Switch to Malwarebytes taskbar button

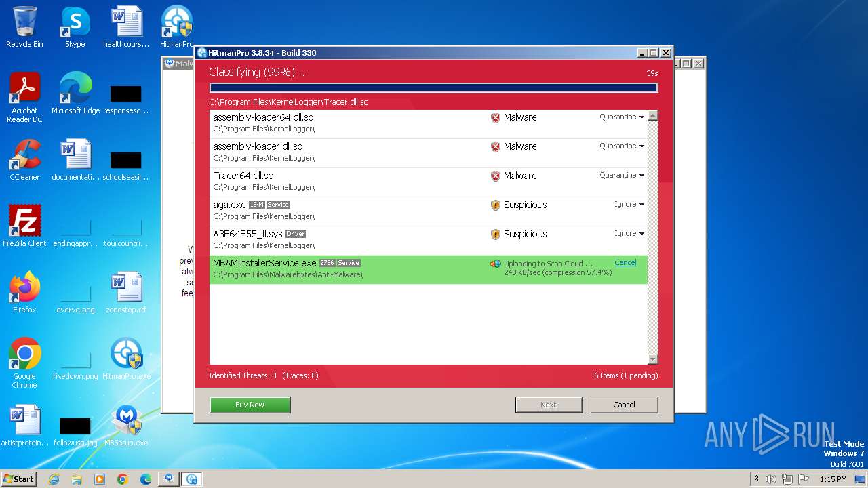point(169,479)
